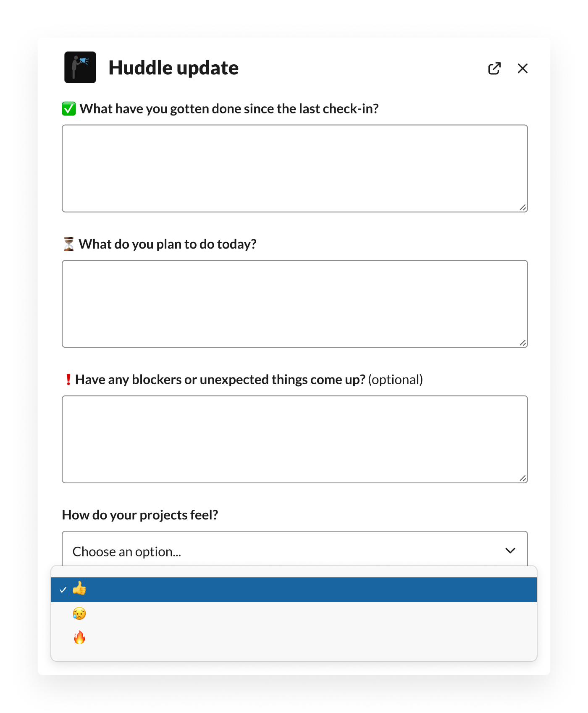Viewport: 588px width, 713px height.
Task: Click the green checkmark emoji in first question
Action: 69,109
